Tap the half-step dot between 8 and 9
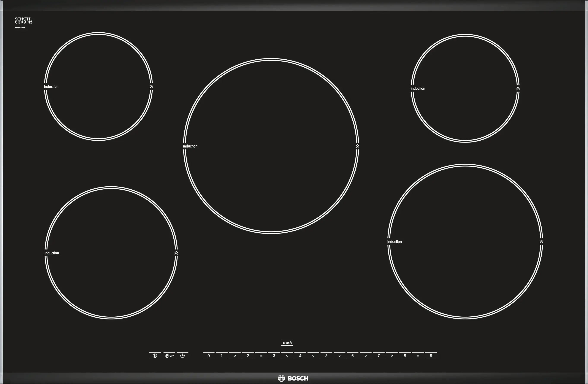588x384 pixels. click(418, 355)
